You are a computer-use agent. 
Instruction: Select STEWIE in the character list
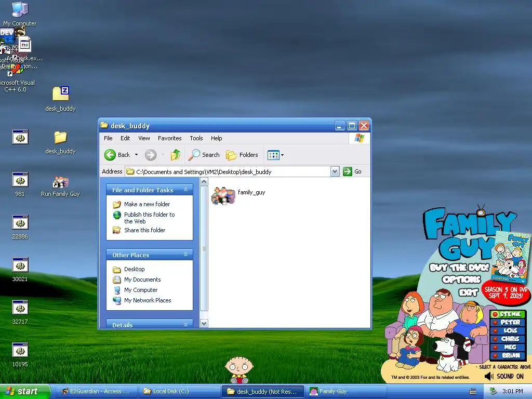pyautogui.click(x=508, y=314)
